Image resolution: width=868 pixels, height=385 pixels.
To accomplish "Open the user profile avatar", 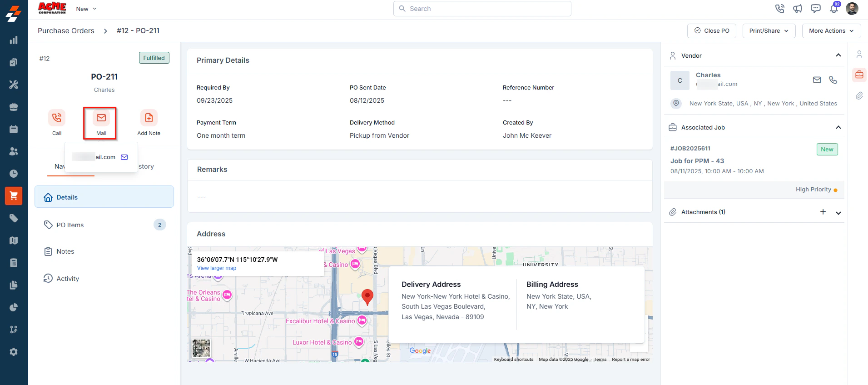I will [852, 9].
